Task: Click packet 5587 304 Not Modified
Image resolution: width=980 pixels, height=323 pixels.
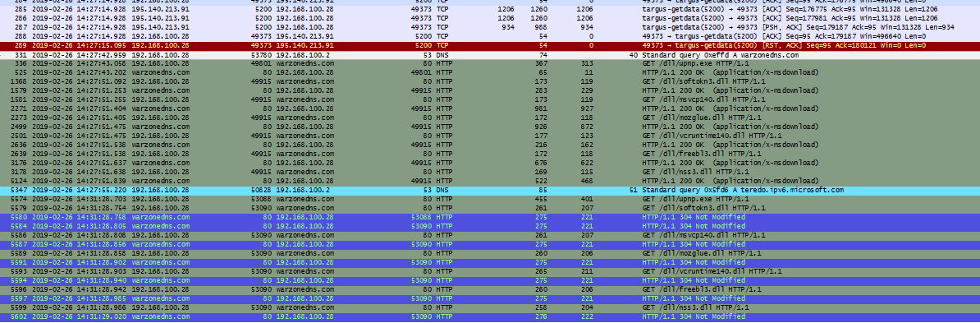Action: click(x=490, y=244)
